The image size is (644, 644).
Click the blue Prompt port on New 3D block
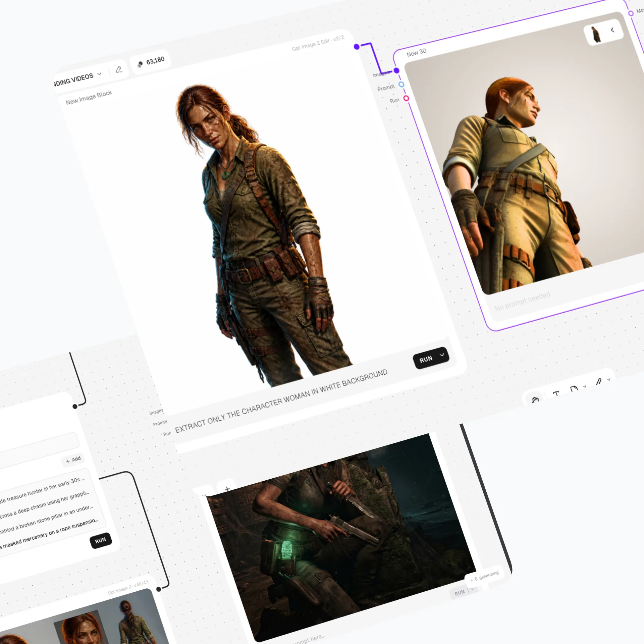pyautogui.click(x=401, y=84)
